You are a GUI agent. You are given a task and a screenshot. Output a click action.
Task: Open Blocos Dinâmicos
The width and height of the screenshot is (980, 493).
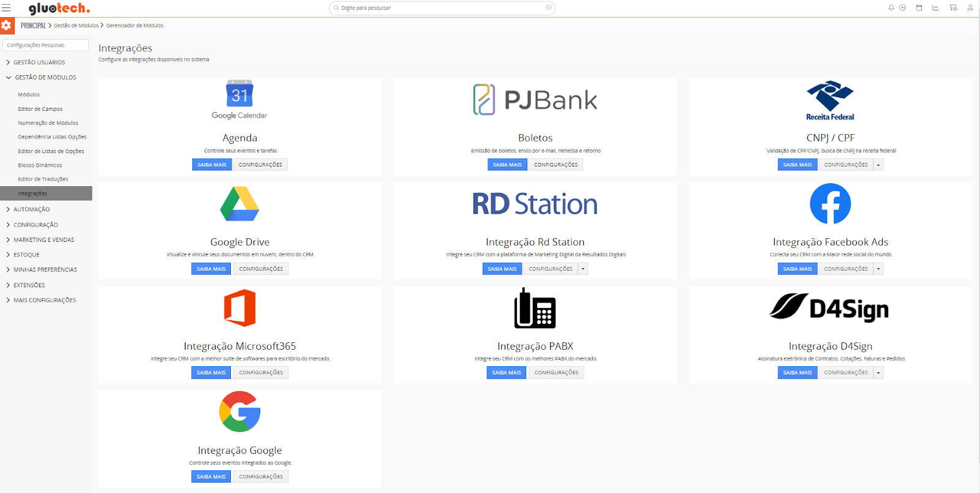[40, 165]
